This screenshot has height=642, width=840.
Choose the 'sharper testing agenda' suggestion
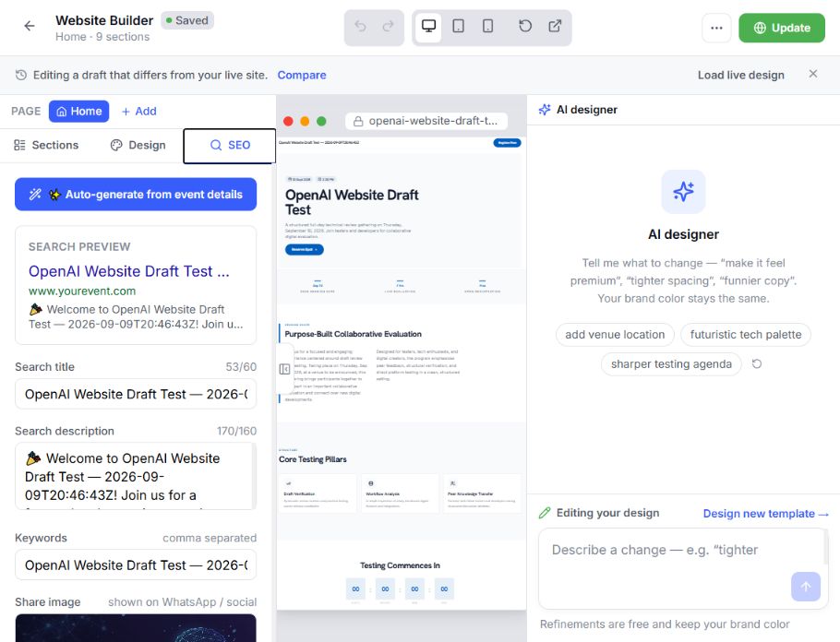[x=671, y=364]
